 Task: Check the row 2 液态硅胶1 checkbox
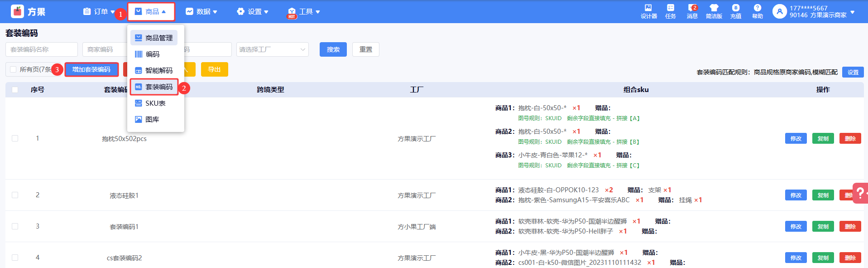15,195
